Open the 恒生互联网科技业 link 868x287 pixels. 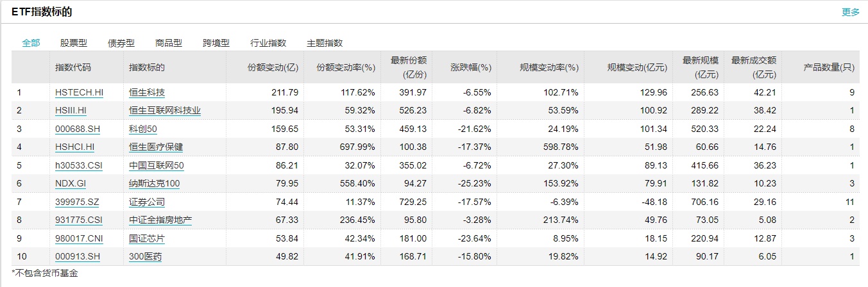click(165, 110)
